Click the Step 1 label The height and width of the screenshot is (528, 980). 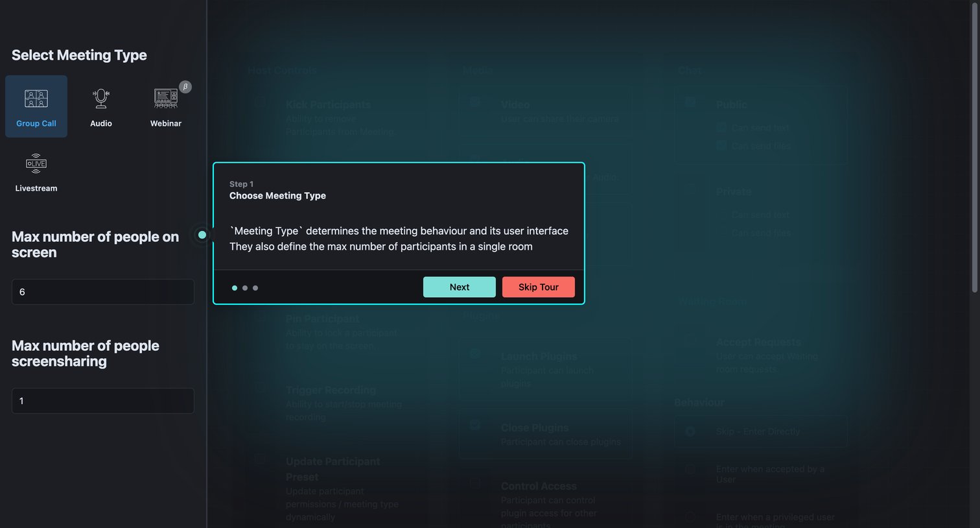click(x=241, y=184)
